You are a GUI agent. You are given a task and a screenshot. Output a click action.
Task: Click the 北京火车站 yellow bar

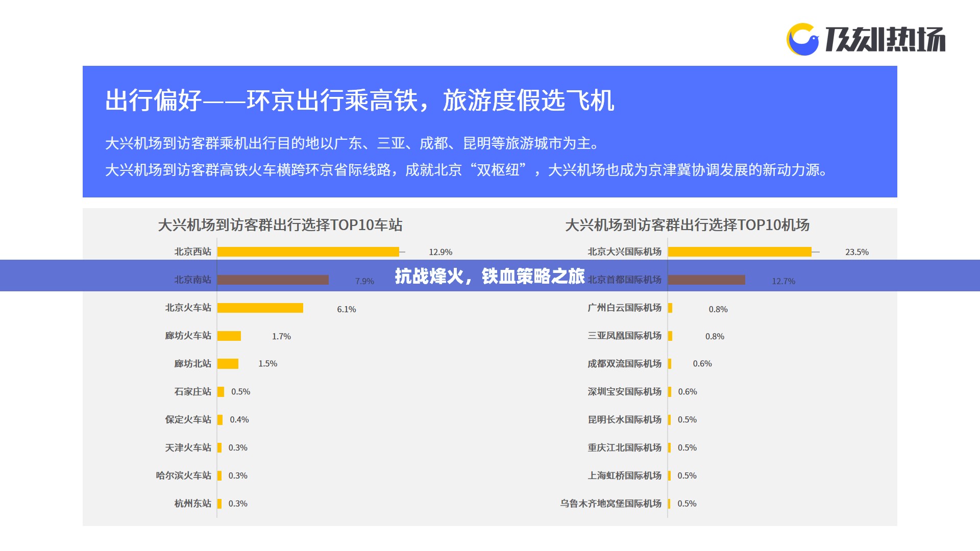click(260, 308)
